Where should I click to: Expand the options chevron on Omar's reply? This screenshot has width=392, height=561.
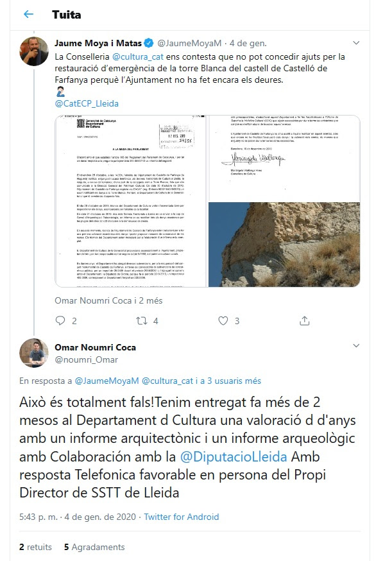pos(356,345)
